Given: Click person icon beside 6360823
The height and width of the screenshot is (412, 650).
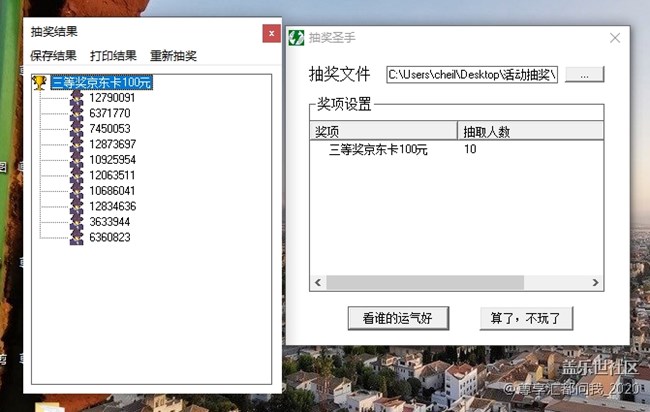Looking at the screenshot, I should click(x=77, y=237).
